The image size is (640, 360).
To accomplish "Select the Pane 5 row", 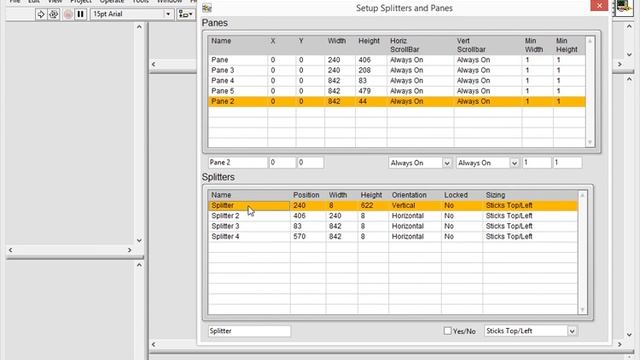I will (396, 91).
